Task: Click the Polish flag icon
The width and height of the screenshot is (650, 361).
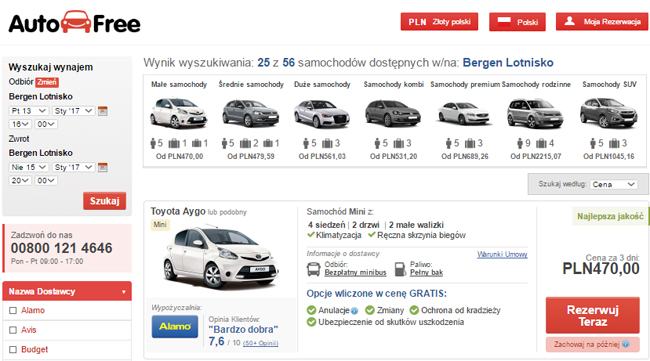Action: point(504,22)
